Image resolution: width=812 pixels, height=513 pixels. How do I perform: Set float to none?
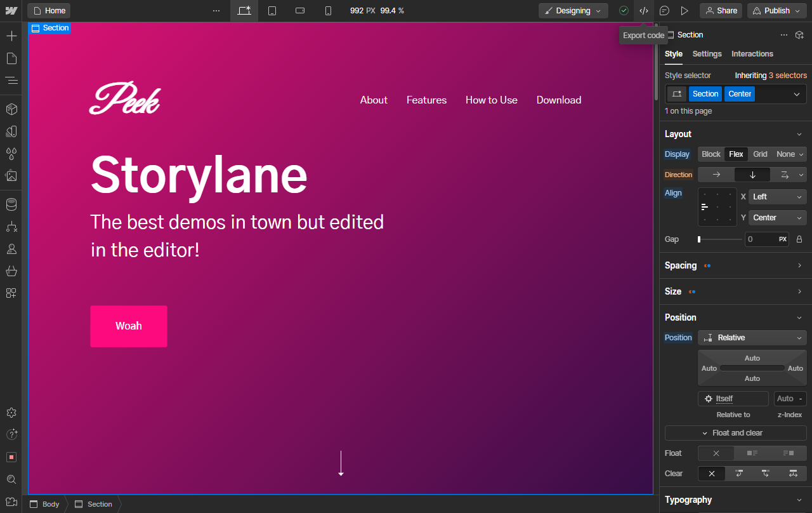(x=716, y=453)
